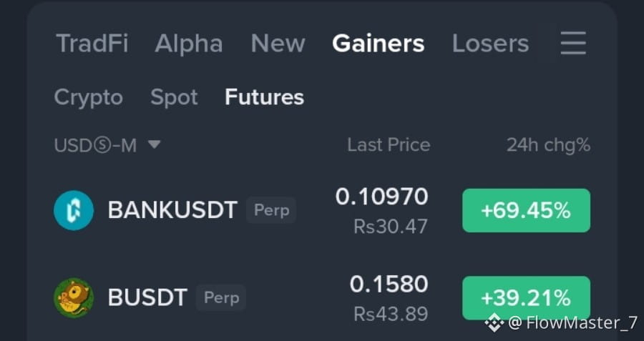Open the hamburger menu icon
The image size is (644, 341).
coord(573,43)
